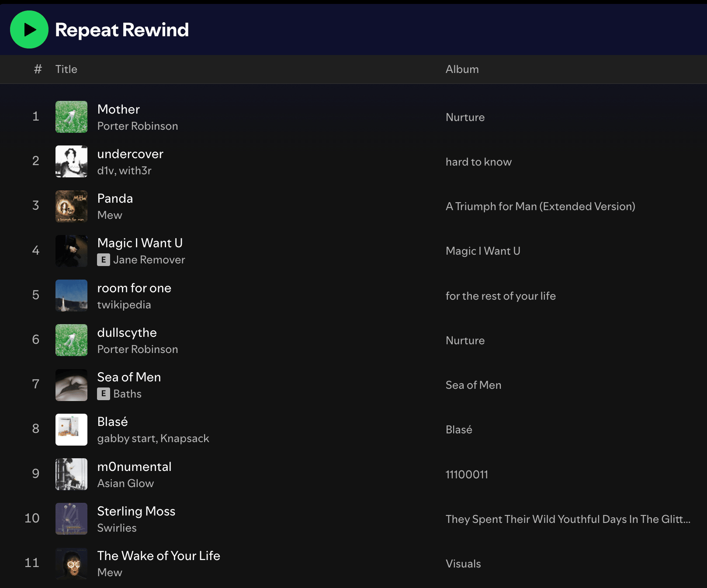The width and height of the screenshot is (707, 588).
Task: Click the explicit badge beside Jane Remover
Action: coord(104,260)
